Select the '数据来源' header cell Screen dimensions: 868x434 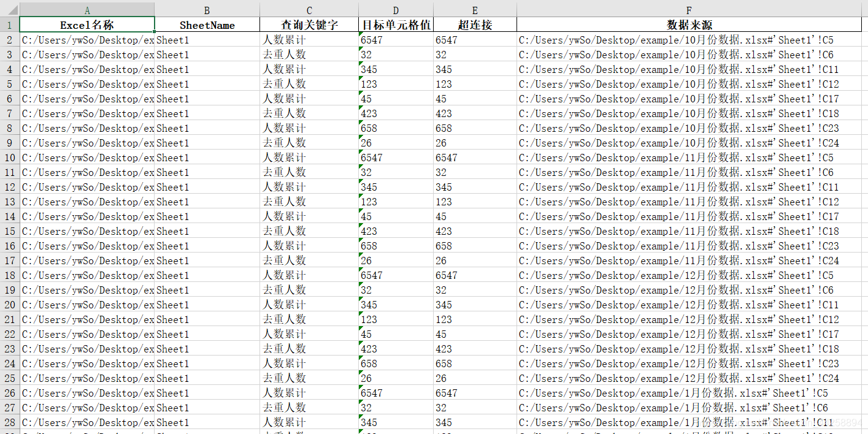click(x=689, y=25)
